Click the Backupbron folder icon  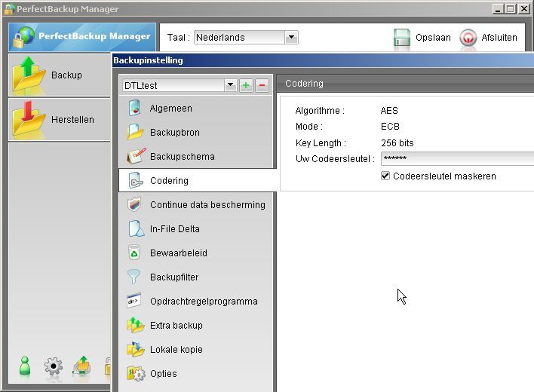point(135,132)
